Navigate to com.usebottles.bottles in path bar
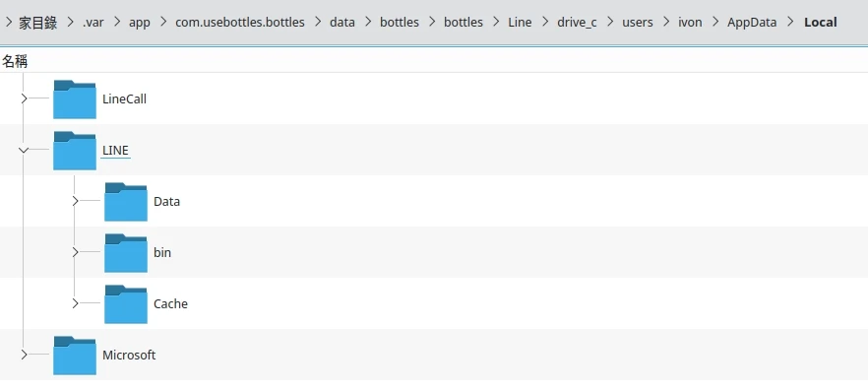Image resolution: width=868 pixels, height=391 pixels. click(240, 22)
